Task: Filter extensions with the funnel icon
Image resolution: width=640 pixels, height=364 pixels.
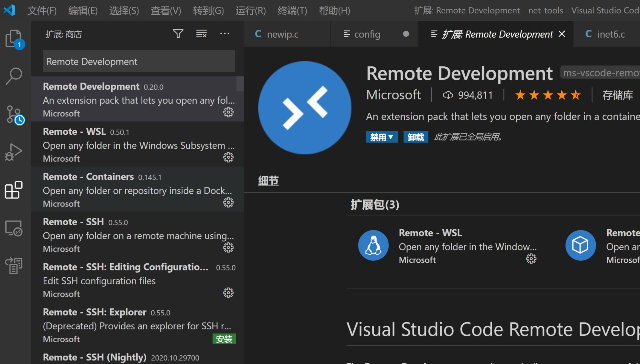Action: pyautogui.click(x=178, y=33)
